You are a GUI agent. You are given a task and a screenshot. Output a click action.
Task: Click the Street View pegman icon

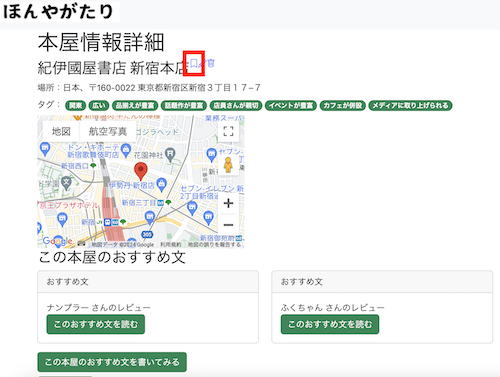point(228,165)
